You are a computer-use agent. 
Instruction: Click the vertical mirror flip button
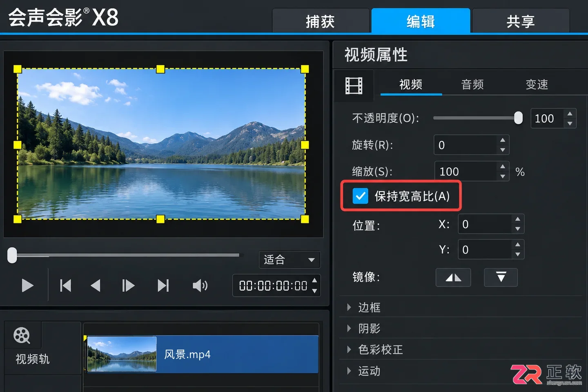coord(501,278)
